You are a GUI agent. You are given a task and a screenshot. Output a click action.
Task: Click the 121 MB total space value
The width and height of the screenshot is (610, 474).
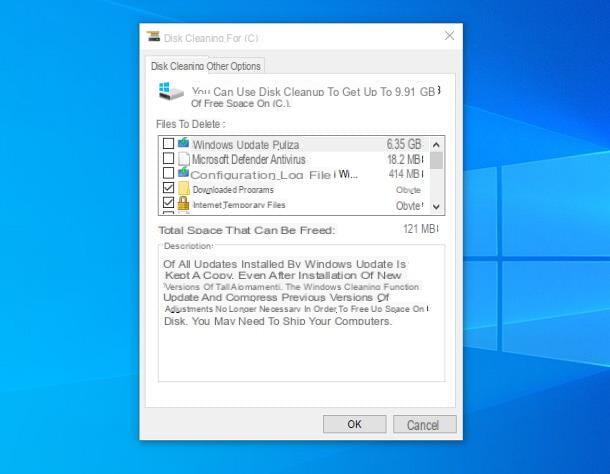click(421, 228)
